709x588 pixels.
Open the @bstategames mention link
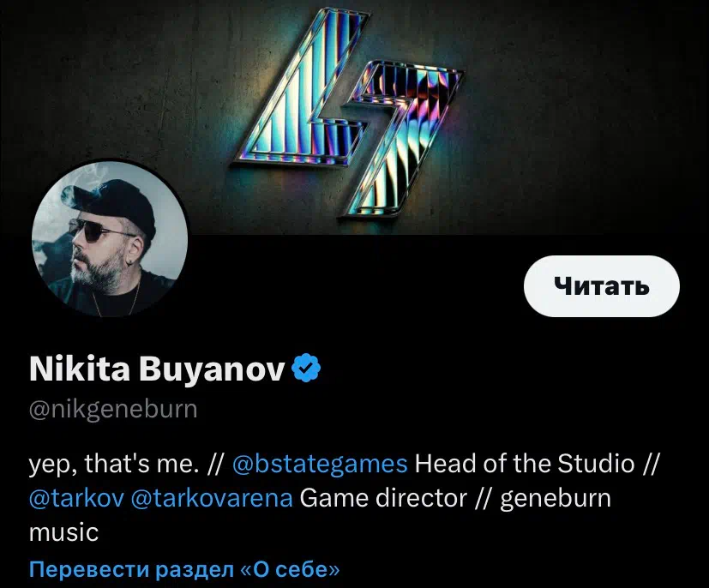[320, 464]
